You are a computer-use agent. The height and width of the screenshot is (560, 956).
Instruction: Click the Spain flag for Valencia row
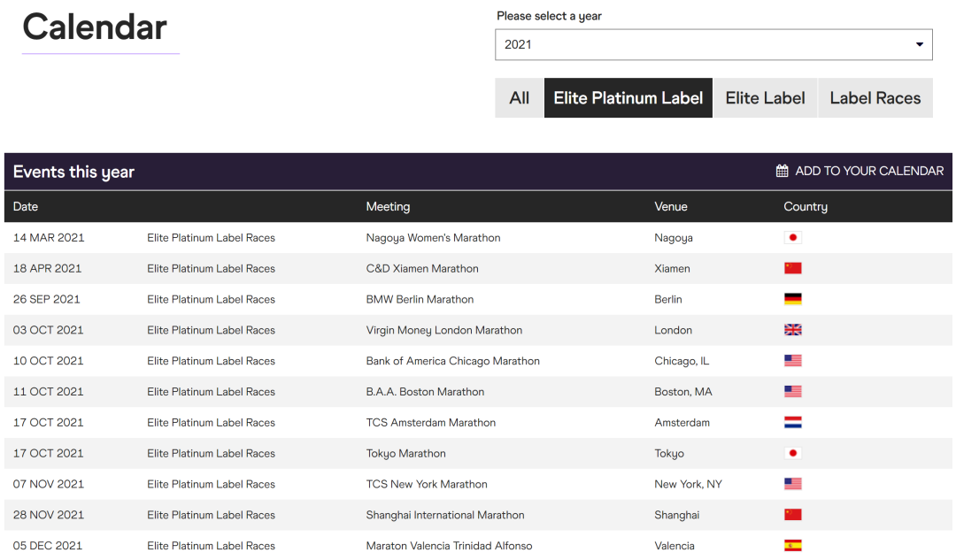tap(792, 546)
